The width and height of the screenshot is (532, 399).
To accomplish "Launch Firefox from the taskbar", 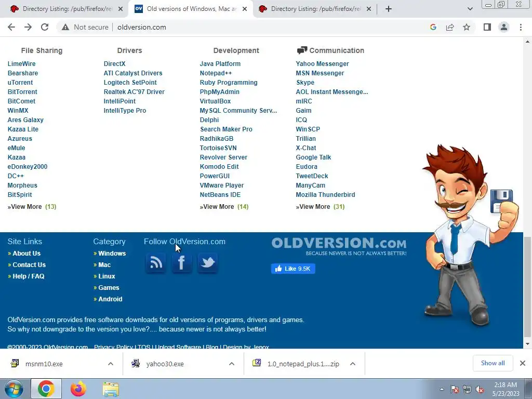I will pyautogui.click(x=78, y=389).
